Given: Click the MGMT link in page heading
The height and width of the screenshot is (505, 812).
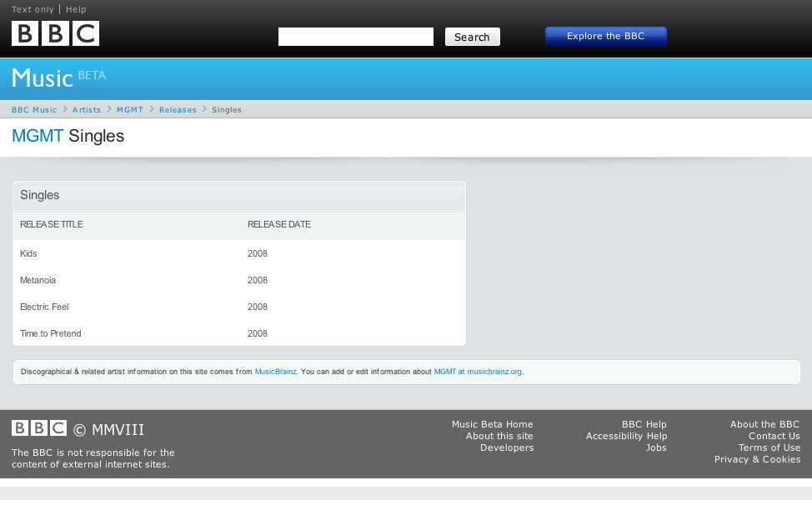Looking at the screenshot, I should (x=38, y=136).
